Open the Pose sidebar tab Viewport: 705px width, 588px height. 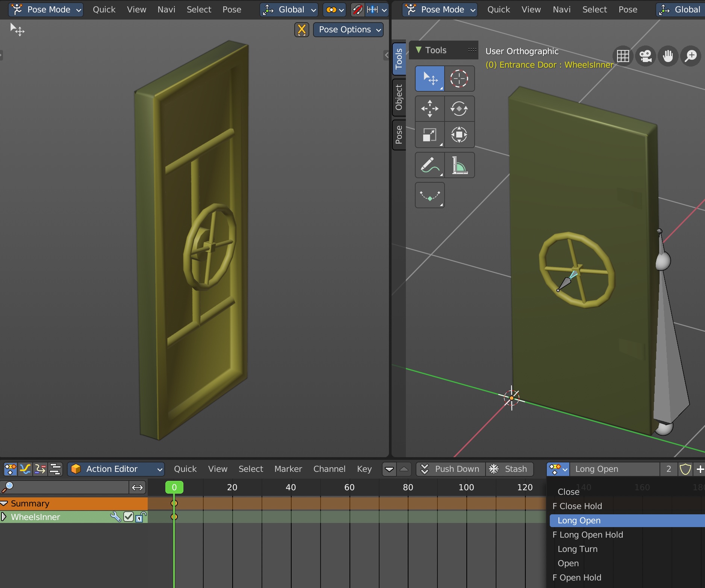point(399,135)
